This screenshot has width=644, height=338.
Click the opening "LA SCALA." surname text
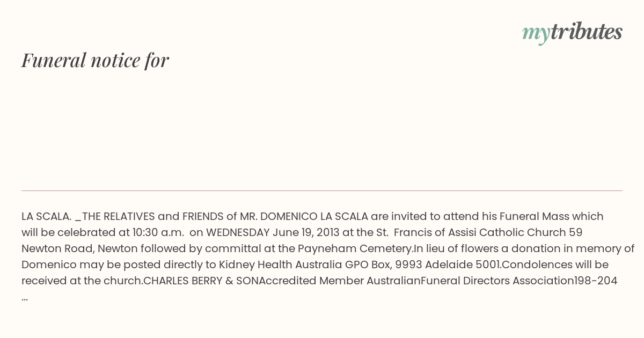pyautogui.click(x=47, y=216)
